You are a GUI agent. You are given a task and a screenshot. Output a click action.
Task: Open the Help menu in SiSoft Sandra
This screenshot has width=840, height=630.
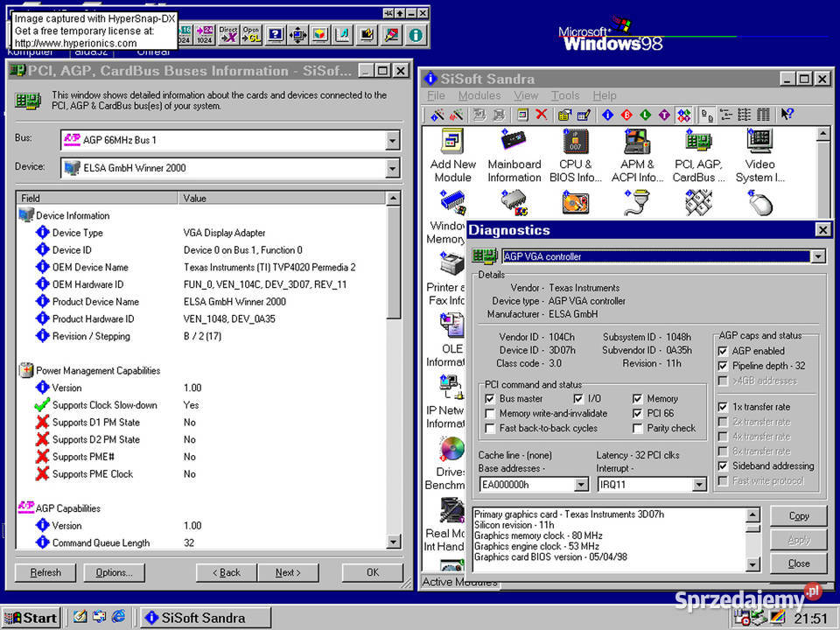(x=605, y=95)
